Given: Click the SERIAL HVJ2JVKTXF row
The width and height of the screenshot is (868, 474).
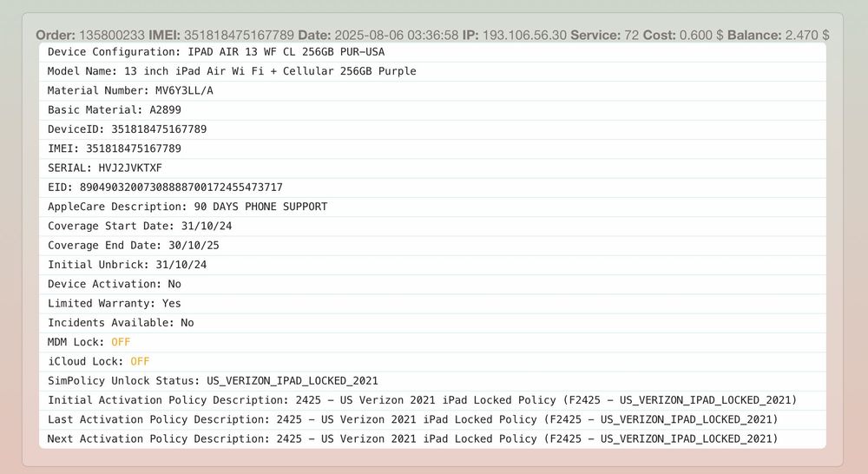Looking at the screenshot, I should [105, 168].
